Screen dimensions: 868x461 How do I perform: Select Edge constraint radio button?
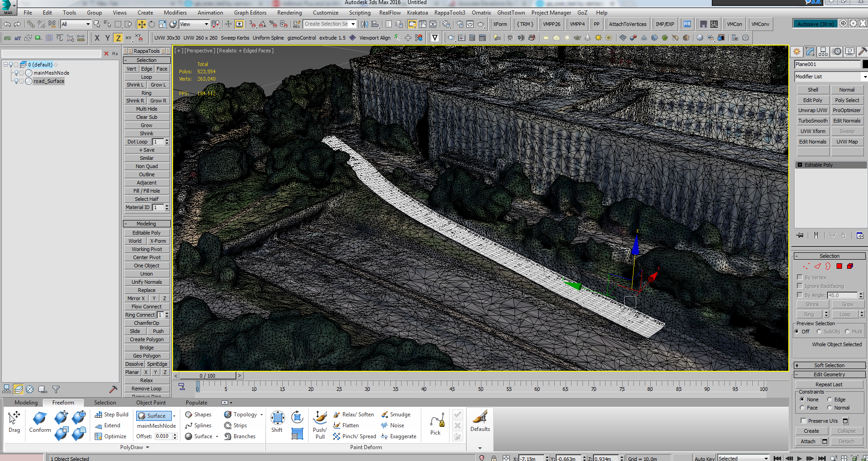click(829, 400)
